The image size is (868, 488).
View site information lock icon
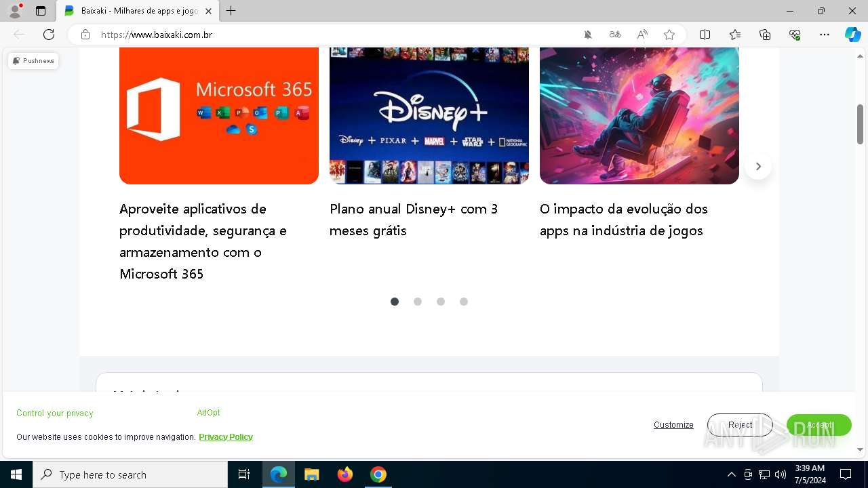point(85,35)
